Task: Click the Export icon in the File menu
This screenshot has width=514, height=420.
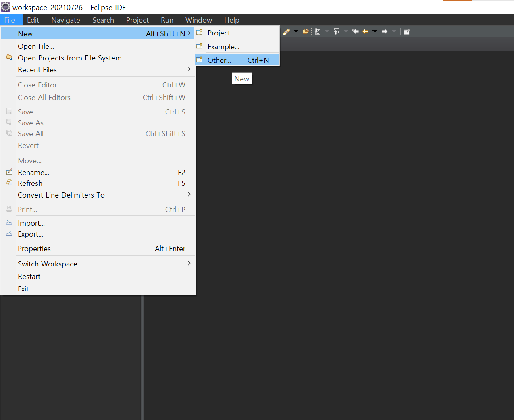Action: pos(9,233)
